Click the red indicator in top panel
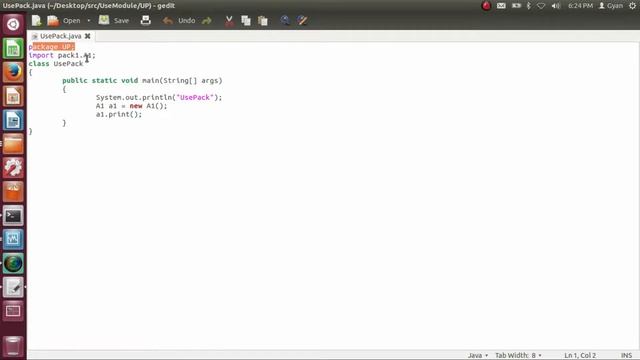Viewport: 640px width, 360px height. 486,6
